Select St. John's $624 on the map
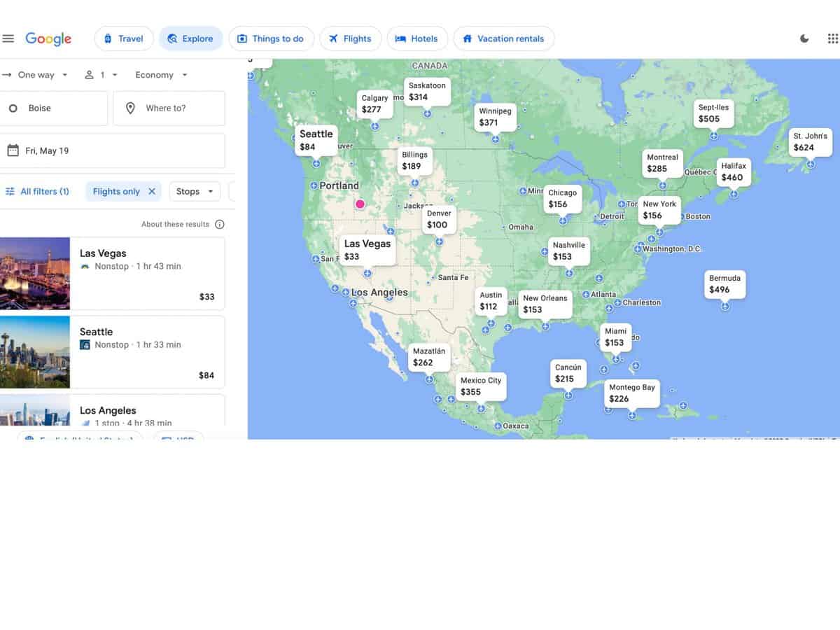Image resolution: width=840 pixels, height=630 pixels. (810, 141)
